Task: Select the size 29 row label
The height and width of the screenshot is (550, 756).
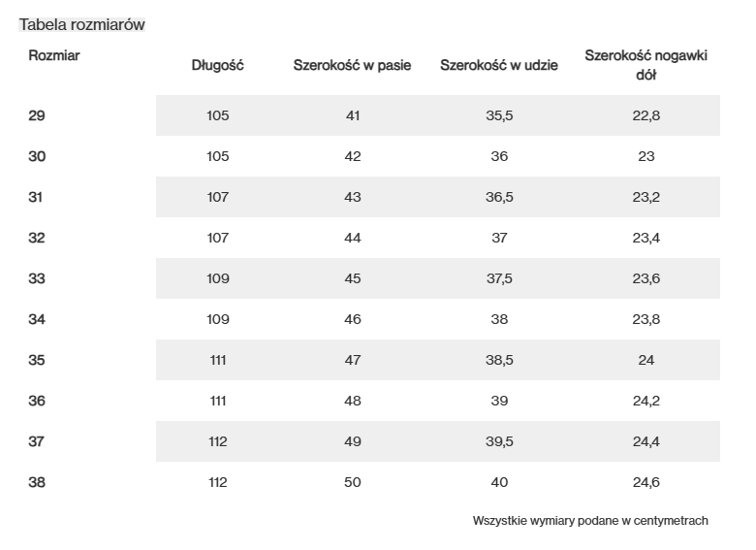Action: point(37,115)
